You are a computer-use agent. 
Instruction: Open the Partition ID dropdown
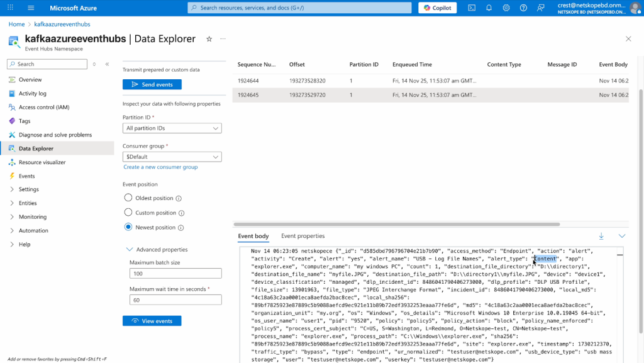coord(172,128)
